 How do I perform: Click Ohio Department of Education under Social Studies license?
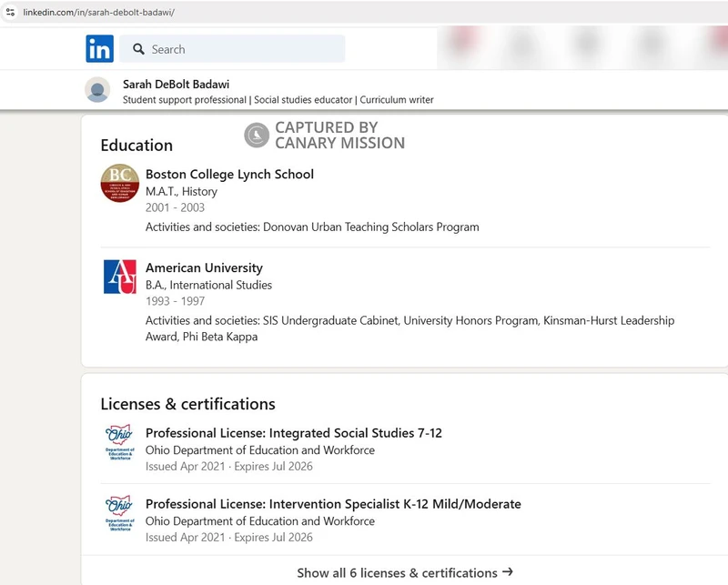point(260,450)
